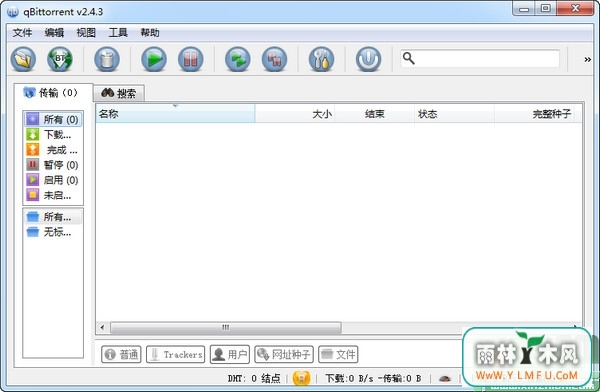This screenshot has width=600, height=392.
Task: Open the Trackers panel button
Action: [x=176, y=354]
